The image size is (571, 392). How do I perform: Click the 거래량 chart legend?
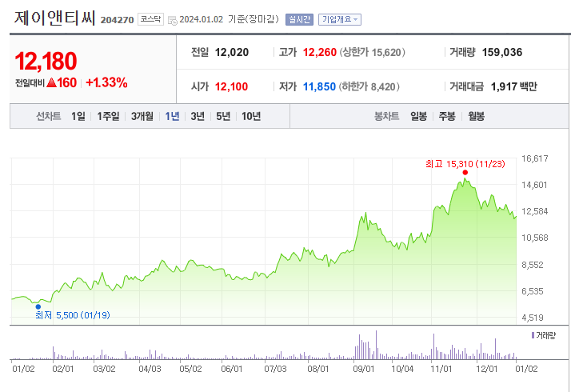click(544, 335)
